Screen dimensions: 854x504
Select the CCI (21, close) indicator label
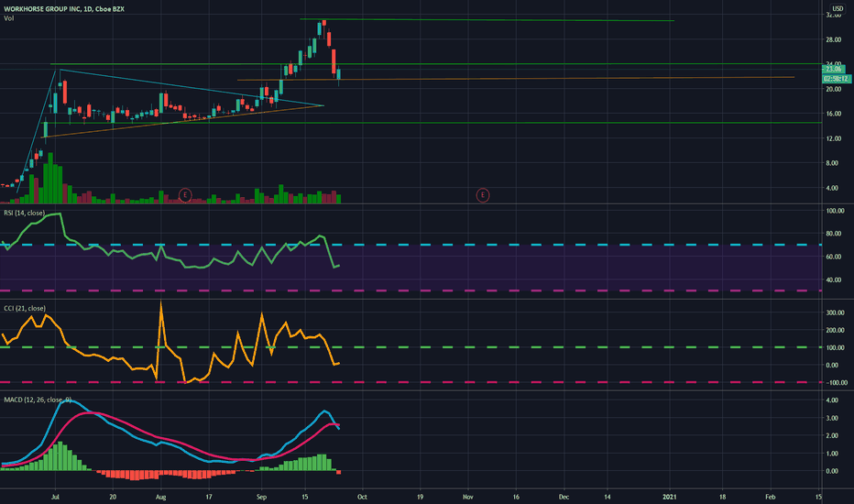coord(25,309)
